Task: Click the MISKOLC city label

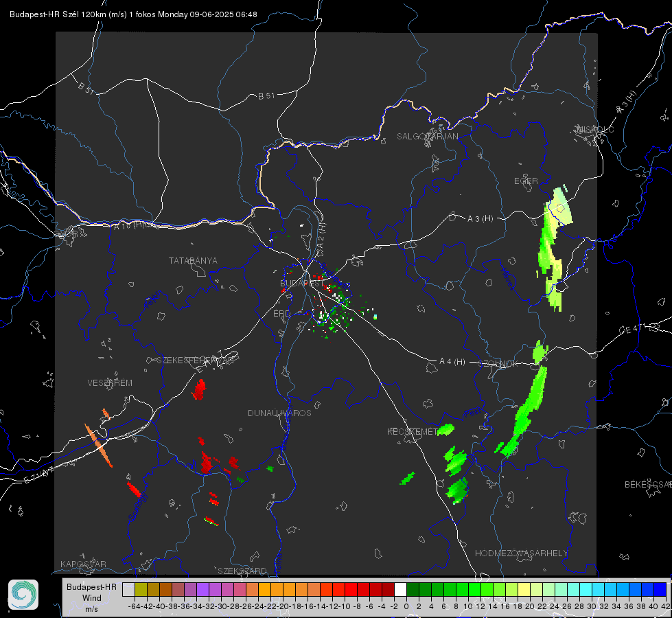Action: pos(595,129)
